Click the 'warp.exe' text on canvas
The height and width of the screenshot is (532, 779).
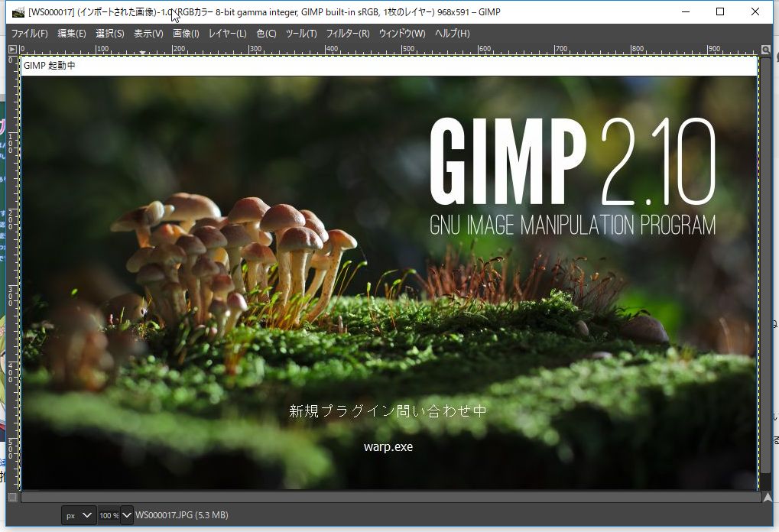click(388, 447)
